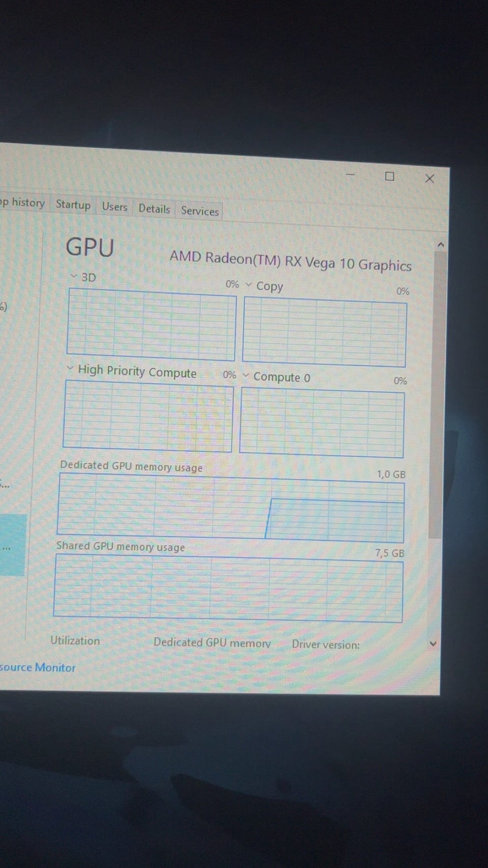Click the scroll up arrow

click(x=441, y=245)
